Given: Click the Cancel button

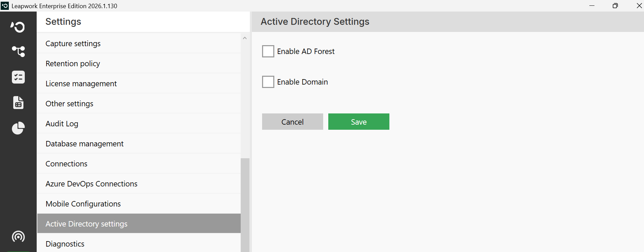Looking at the screenshot, I should pos(293,122).
